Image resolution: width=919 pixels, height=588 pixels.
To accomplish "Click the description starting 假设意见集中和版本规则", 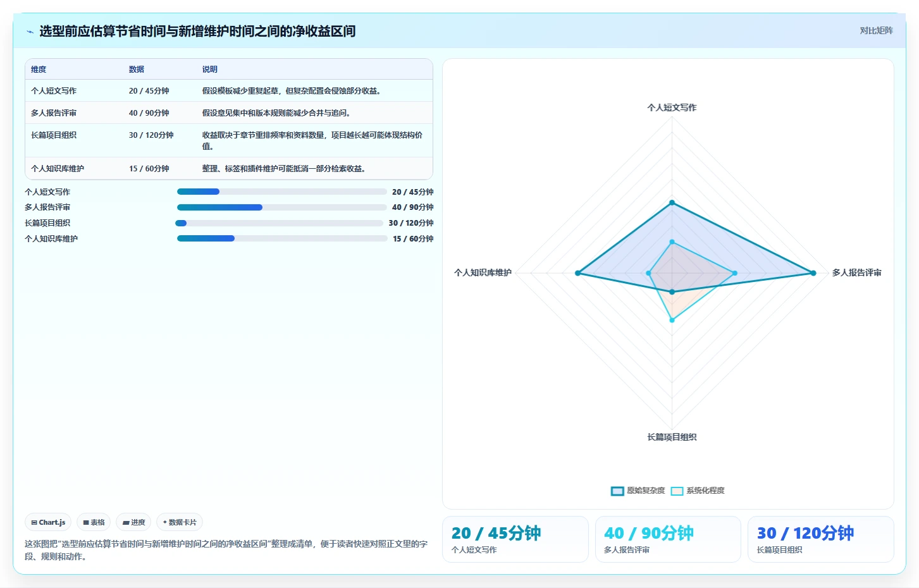I will click(276, 113).
